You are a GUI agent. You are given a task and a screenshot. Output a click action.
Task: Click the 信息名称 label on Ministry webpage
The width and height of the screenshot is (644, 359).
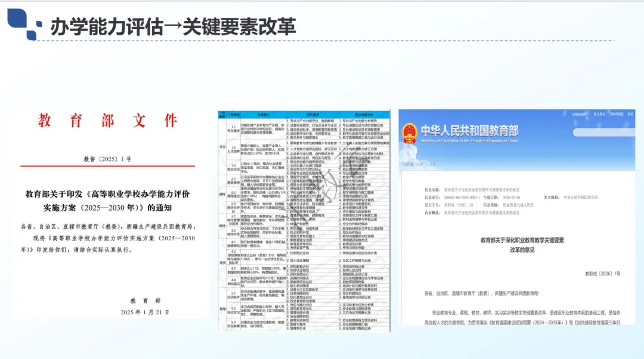click(432, 190)
